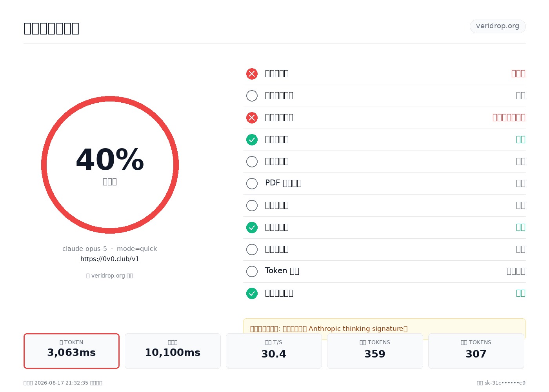Select the green check icon on the eighth checklist row
549x392 pixels.
coord(252,227)
